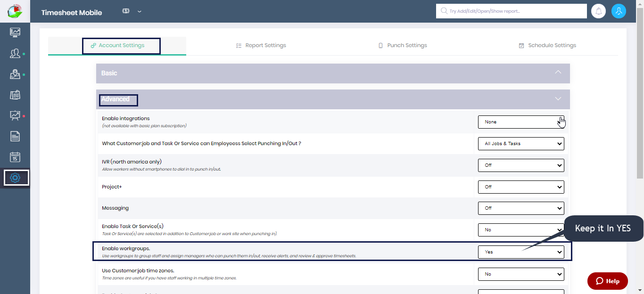Screen dimensions: 644x294
Task: Open the dashboard monitor icon in sidebar
Action: (x=15, y=32)
